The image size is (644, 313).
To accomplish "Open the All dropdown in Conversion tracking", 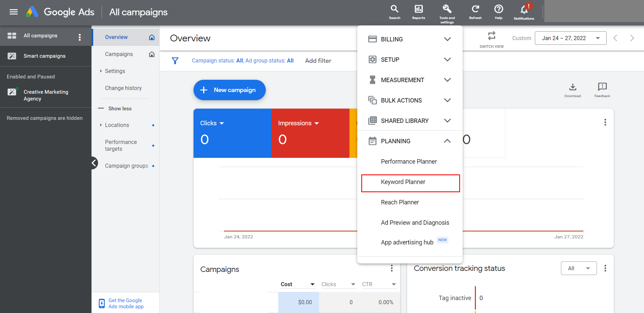I will pyautogui.click(x=579, y=268).
